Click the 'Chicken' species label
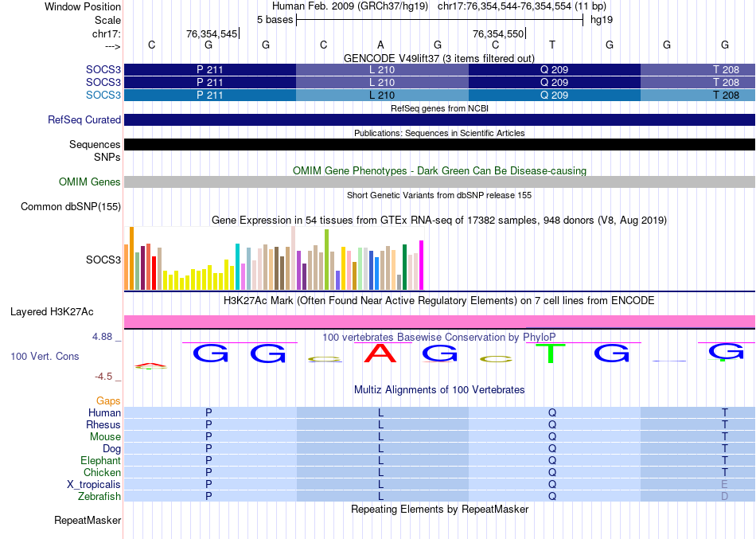The width and height of the screenshot is (756, 539). click(102, 472)
